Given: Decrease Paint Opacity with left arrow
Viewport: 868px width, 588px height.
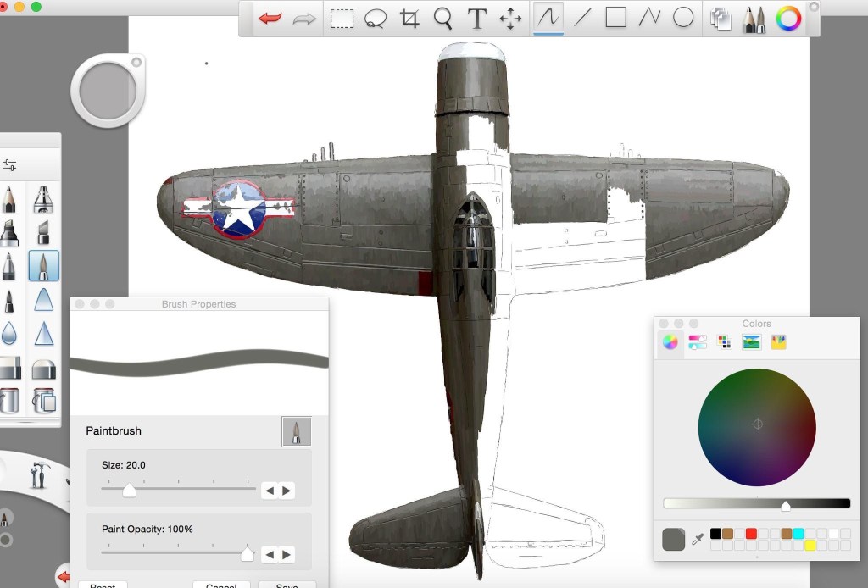Looking at the screenshot, I should click(270, 555).
